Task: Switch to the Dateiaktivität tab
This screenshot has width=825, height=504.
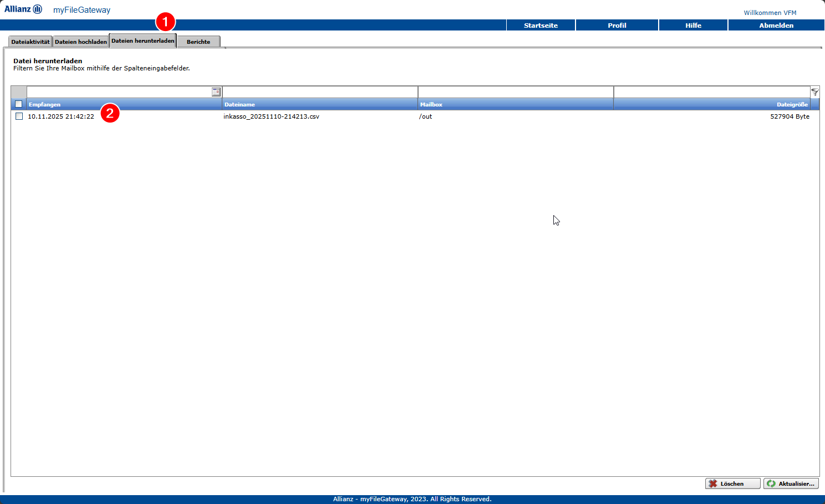Action: point(30,42)
